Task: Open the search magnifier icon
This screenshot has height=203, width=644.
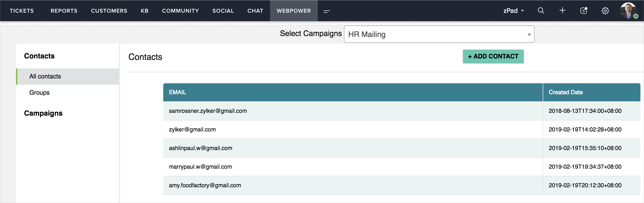Action: (541, 10)
